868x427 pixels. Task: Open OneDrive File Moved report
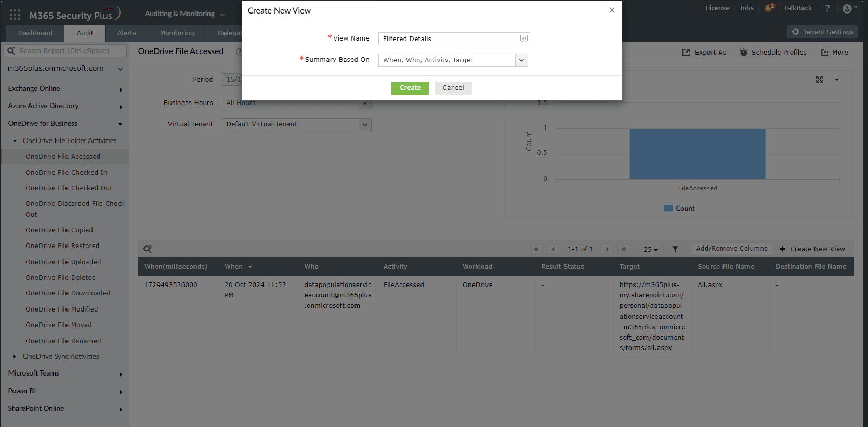click(x=58, y=325)
